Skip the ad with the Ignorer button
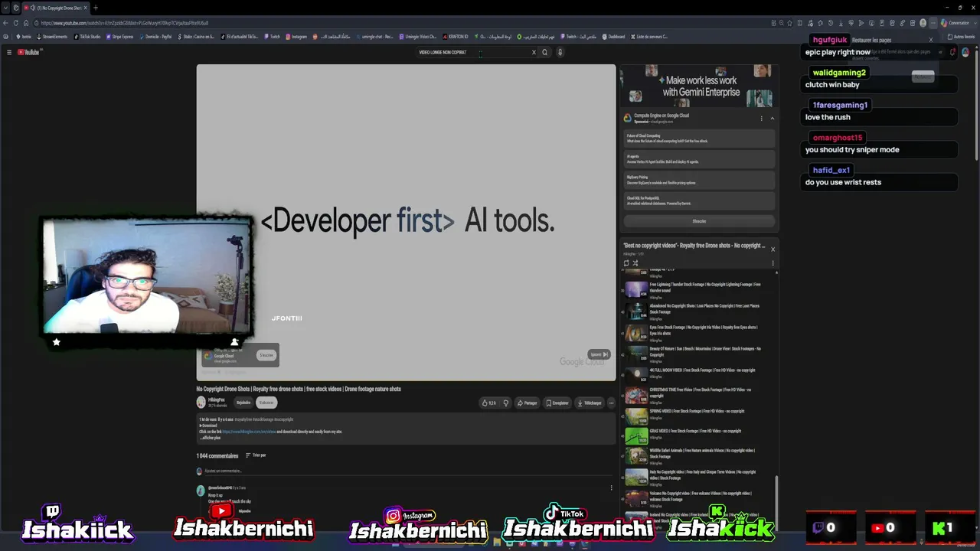This screenshot has height=551, width=980. click(x=599, y=354)
